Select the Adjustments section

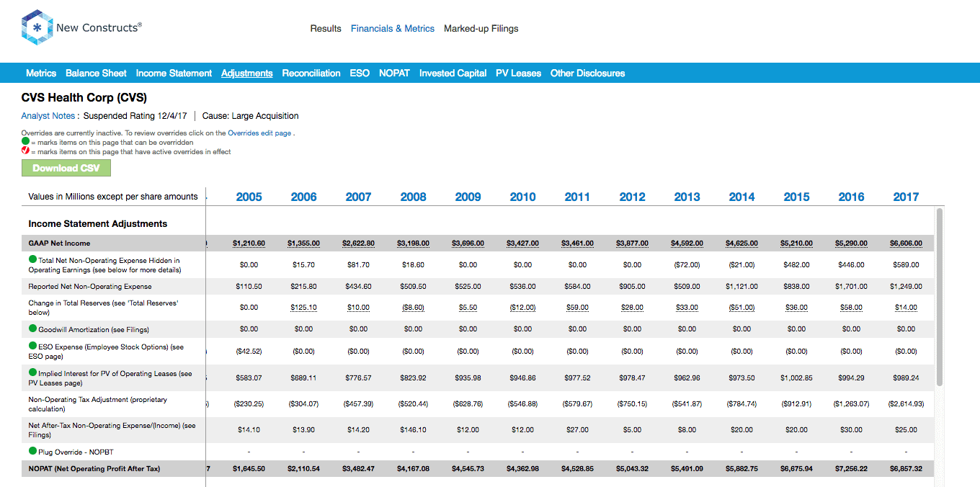[x=247, y=73]
